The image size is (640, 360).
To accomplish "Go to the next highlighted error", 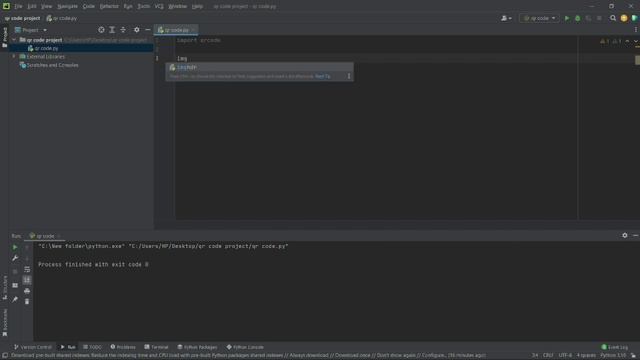I will [x=636, y=41].
